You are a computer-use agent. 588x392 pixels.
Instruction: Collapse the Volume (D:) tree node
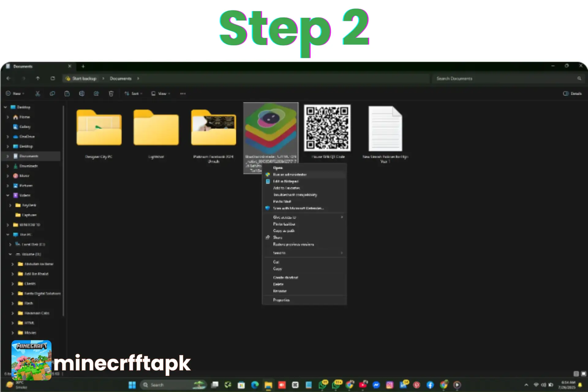point(10,254)
